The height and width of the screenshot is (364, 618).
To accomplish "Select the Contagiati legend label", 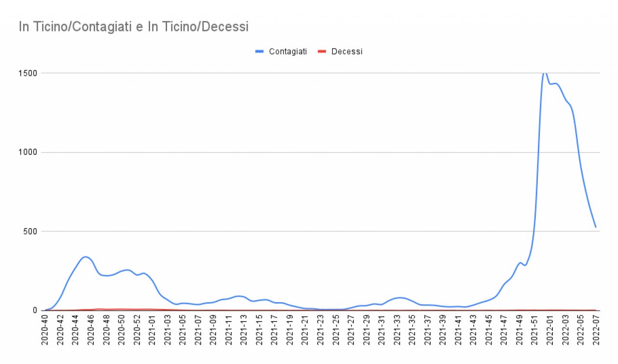I will [288, 52].
